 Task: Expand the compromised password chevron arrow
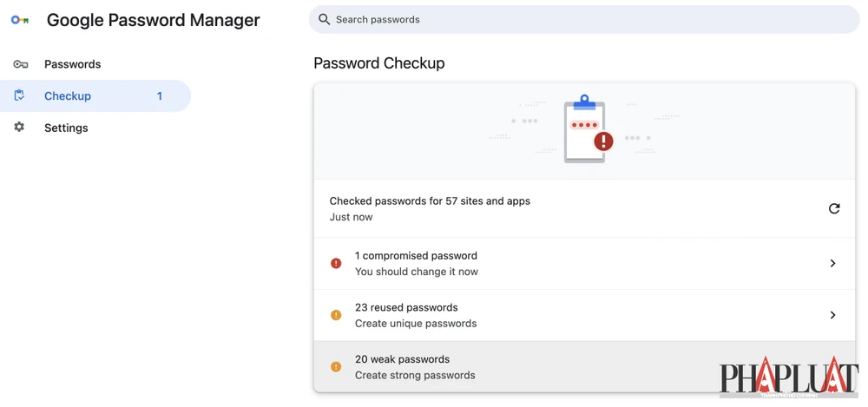tap(832, 264)
